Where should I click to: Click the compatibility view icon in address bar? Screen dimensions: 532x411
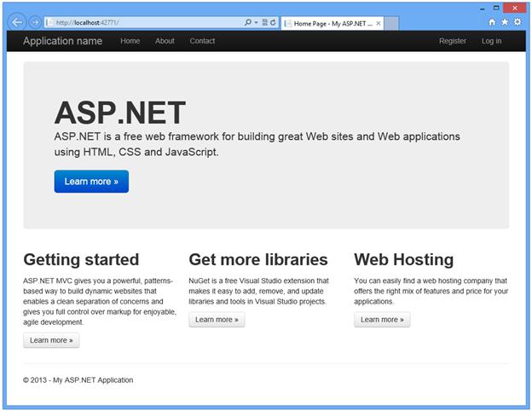pyautogui.click(x=264, y=22)
